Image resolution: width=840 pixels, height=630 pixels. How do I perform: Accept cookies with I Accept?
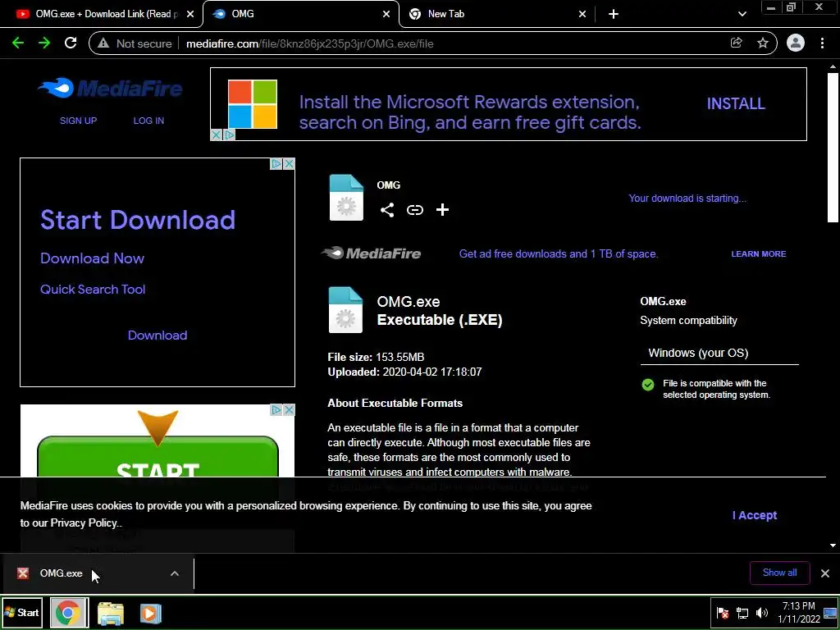755,515
